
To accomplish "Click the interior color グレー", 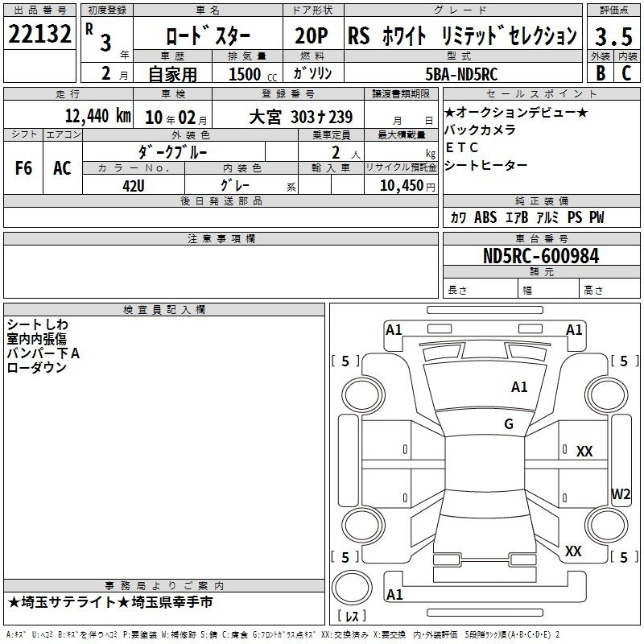I will [235, 185].
